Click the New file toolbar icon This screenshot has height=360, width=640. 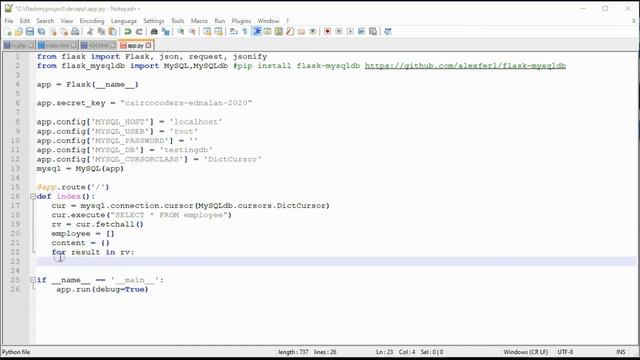(x=7, y=31)
